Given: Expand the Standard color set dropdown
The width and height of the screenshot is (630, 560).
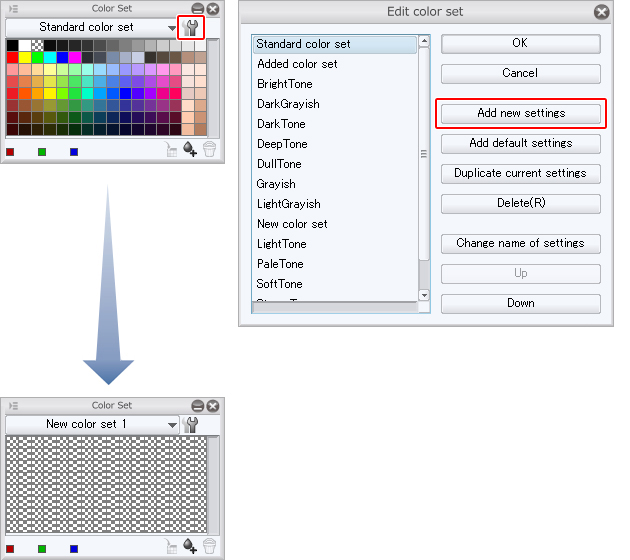Looking at the screenshot, I should coord(172,28).
